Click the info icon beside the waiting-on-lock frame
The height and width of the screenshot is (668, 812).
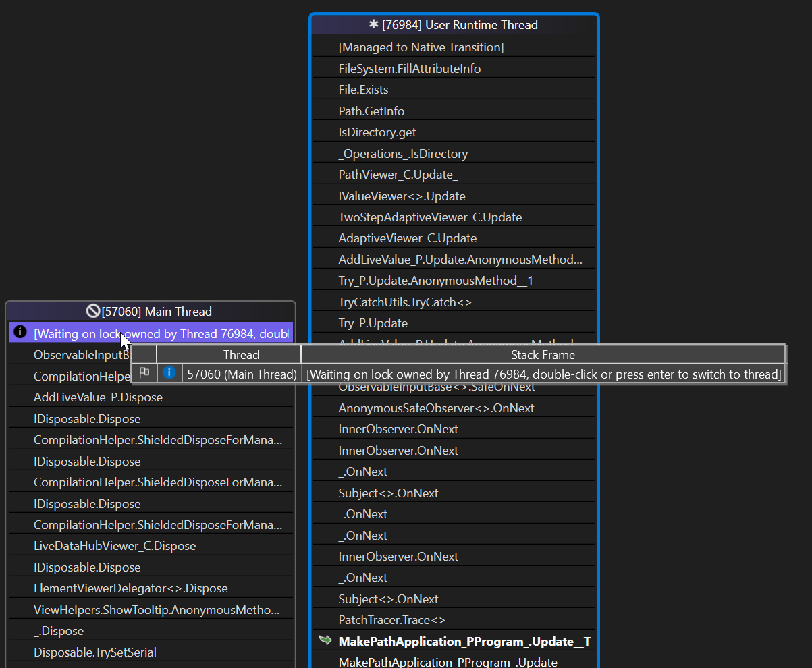coord(20,332)
